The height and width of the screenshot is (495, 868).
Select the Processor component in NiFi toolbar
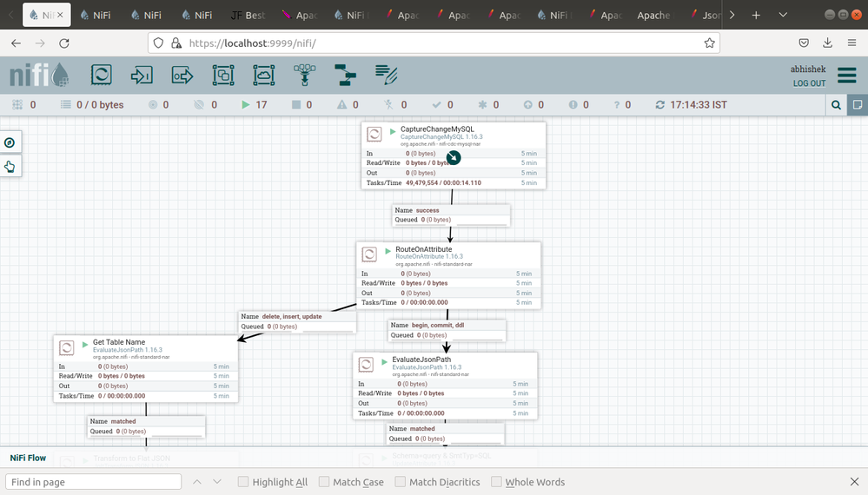[102, 76]
